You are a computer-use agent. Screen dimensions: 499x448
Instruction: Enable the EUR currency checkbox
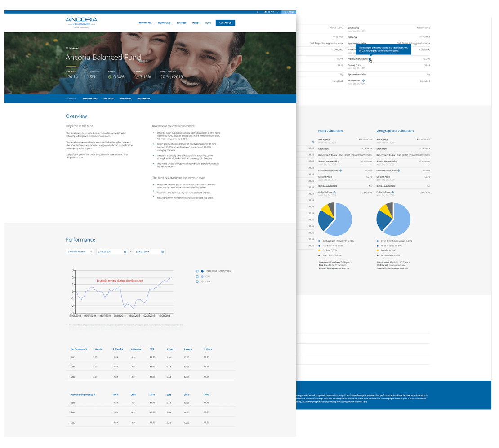[x=197, y=277]
